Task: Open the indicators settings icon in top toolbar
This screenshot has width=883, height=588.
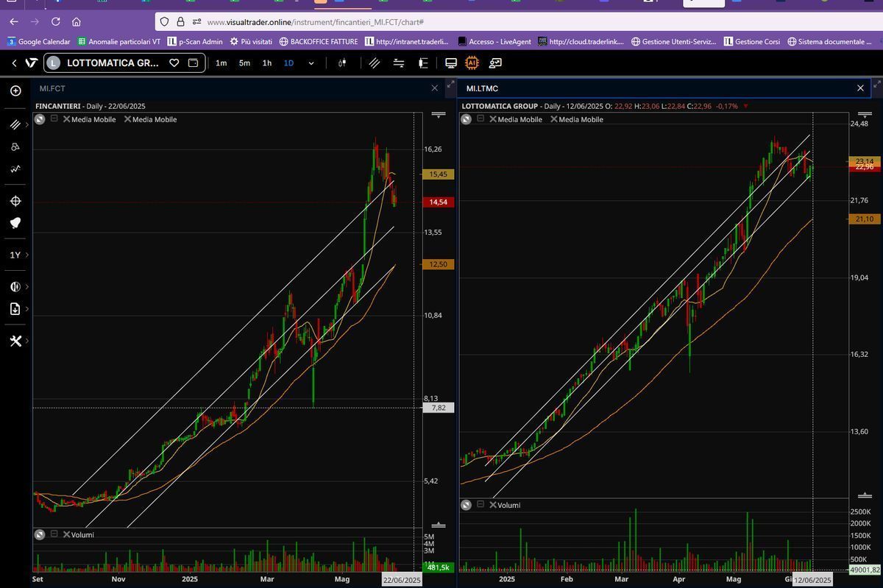Action: click(399, 63)
